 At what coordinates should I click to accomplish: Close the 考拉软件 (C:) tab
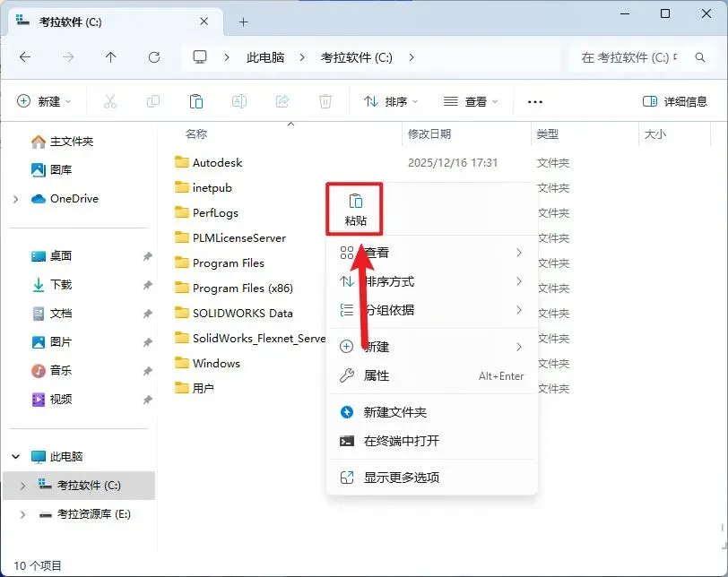[x=204, y=22]
